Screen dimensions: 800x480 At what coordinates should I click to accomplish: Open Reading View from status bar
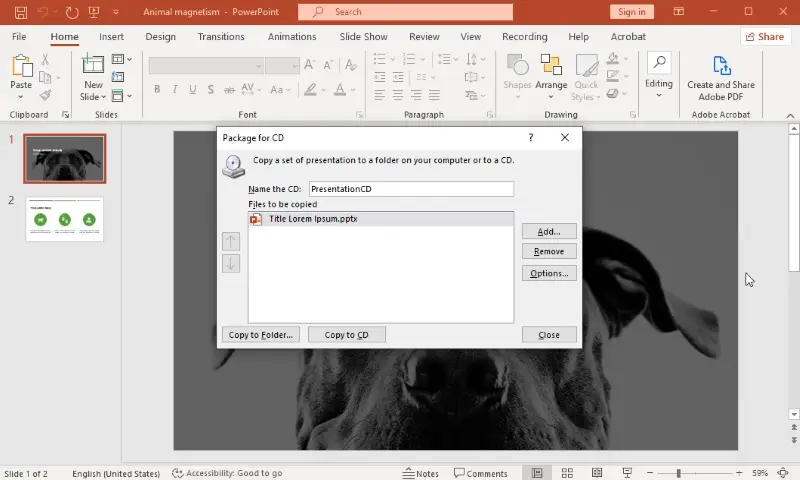point(597,473)
